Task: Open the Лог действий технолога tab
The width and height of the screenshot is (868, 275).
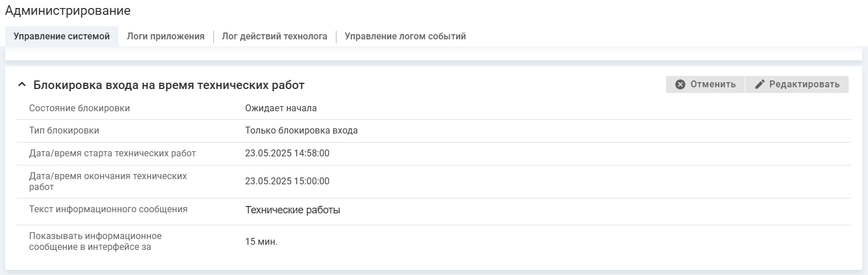Action: click(x=274, y=37)
